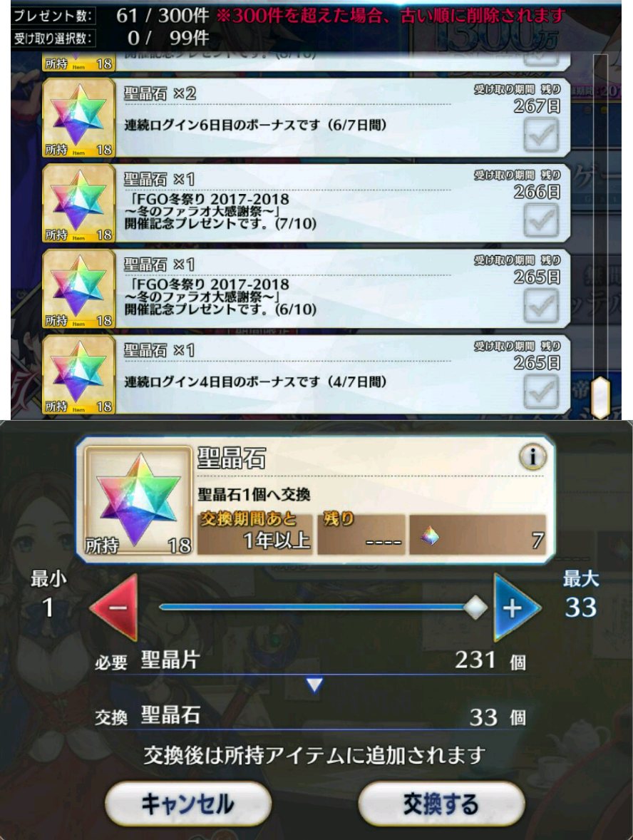Check the 266日 FGO冬祭り (7/10) gift checkbox
Screen dimensions: 633x840
pos(541,220)
